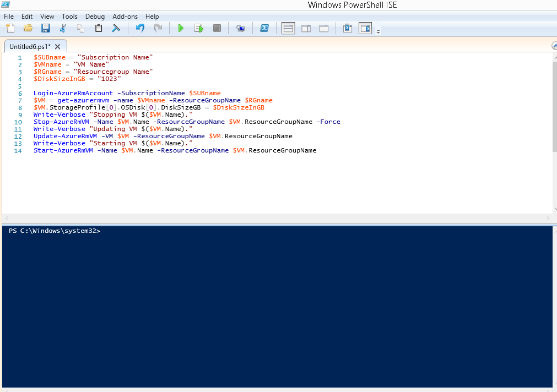The image size is (557, 392).
Task: Undo the last edit via toolbar icon
Action: 142,28
